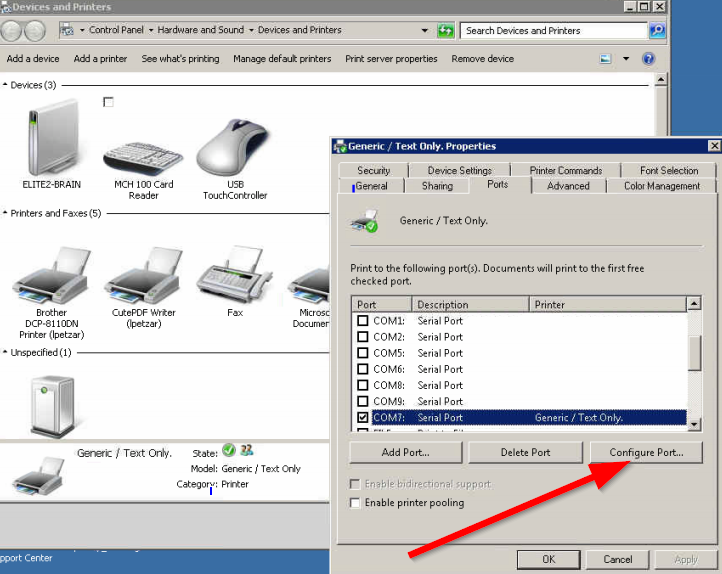Select the Microsoft Document printer icon
This screenshot has width=722, height=574.
pyautogui.click(x=309, y=285)
